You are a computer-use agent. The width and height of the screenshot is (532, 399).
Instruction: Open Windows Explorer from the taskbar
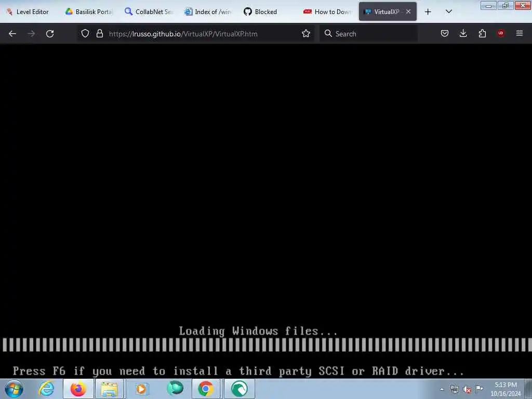[x=109, y=389]
